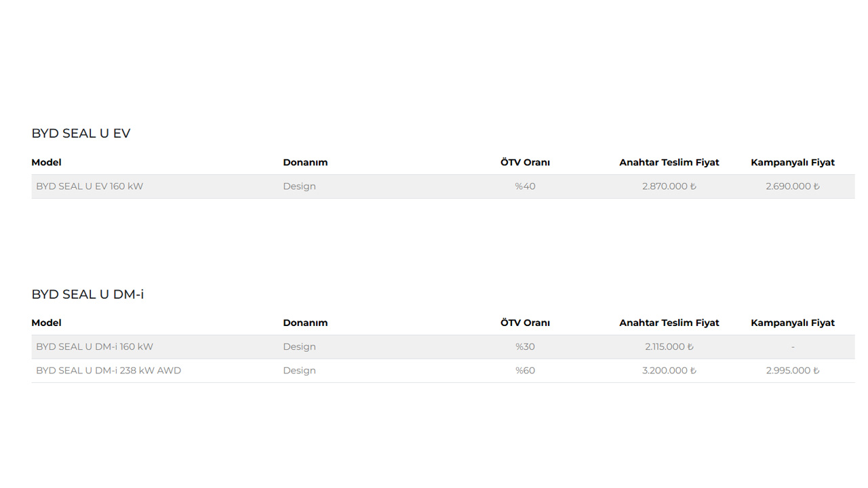Screen dimensions: 868x488
Task: Click 'Anahtar Teslim Fiyat' header in SEAL U EV table
Action: (x=669, y=163)
